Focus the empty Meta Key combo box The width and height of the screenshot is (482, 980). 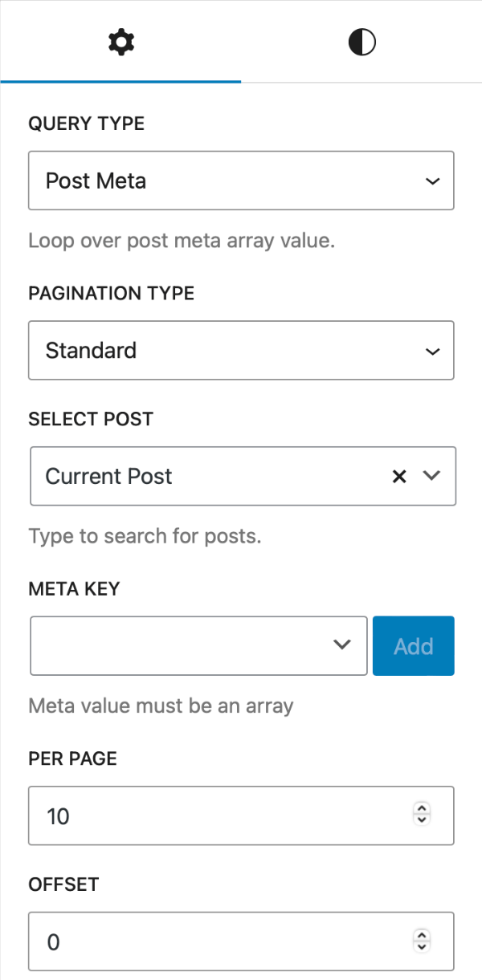point(177,645)
